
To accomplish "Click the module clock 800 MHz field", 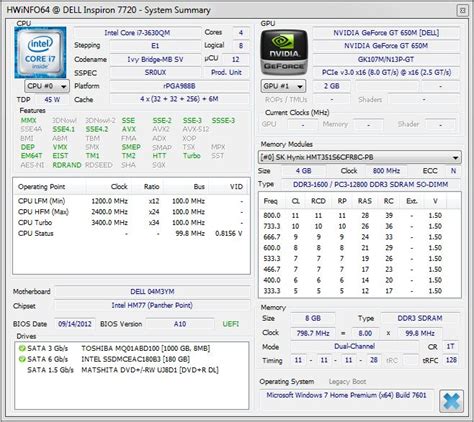I will [386, 171].
